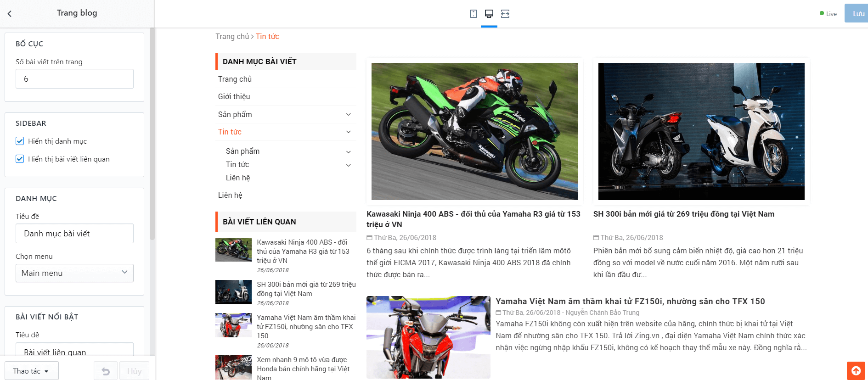The image size is (868, 380).
Task: Click Số bài viết trên trang input field
Action: (74, 79)
